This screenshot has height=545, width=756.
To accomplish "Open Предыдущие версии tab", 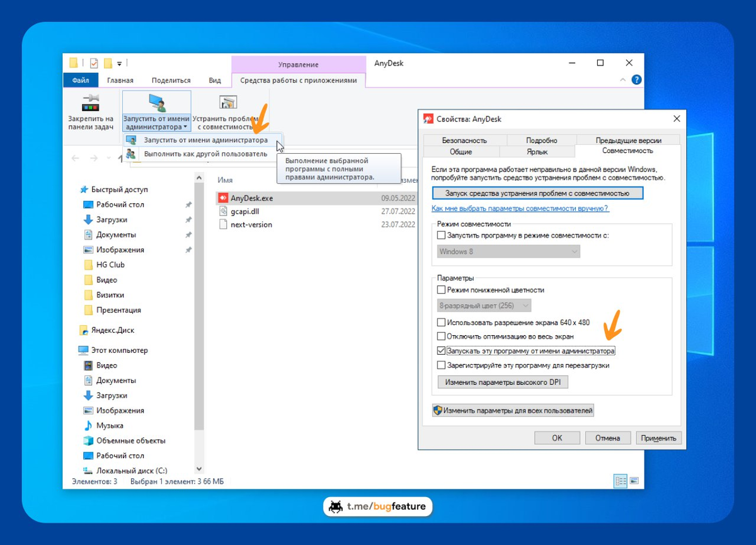I will tap(629, 141).
